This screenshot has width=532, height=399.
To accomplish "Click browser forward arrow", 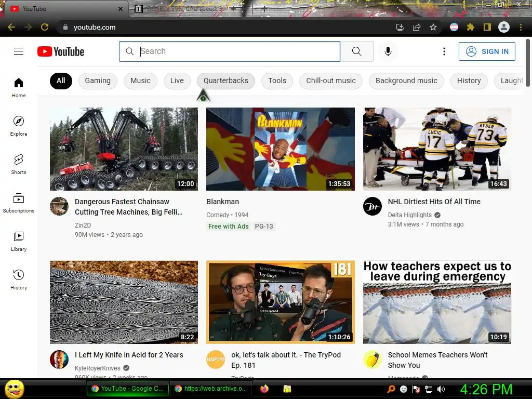I will point(28,27).
